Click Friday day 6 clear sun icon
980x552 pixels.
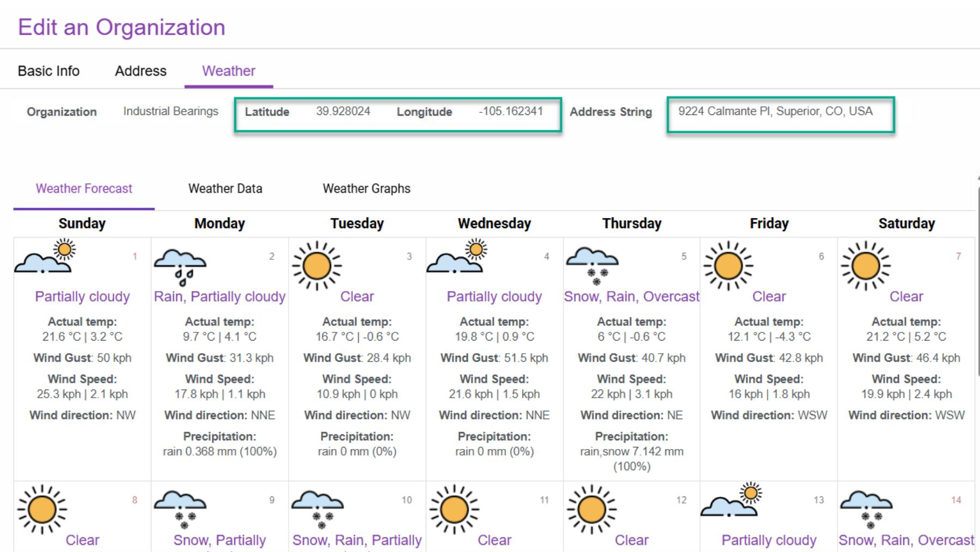[x=728, y=266]
